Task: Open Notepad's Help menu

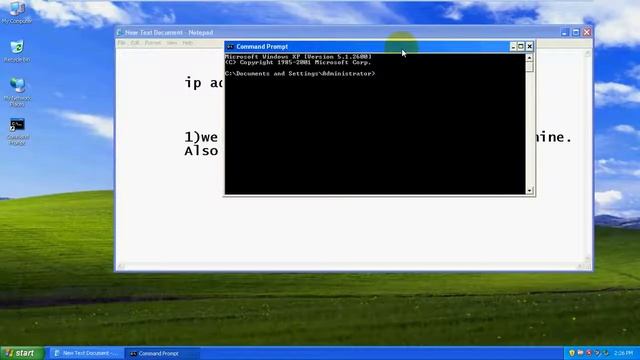Action: pos(187,43)
